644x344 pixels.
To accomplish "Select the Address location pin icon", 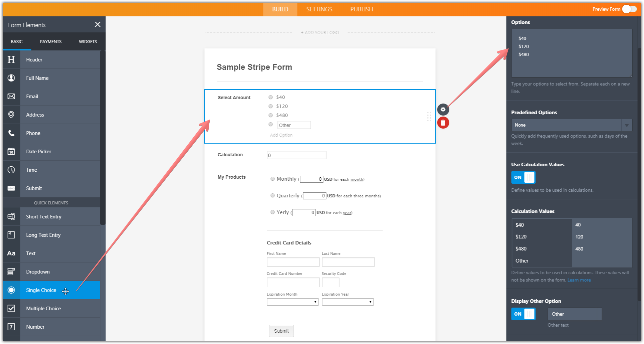I will pyautogui.click(x=11, y=115).
